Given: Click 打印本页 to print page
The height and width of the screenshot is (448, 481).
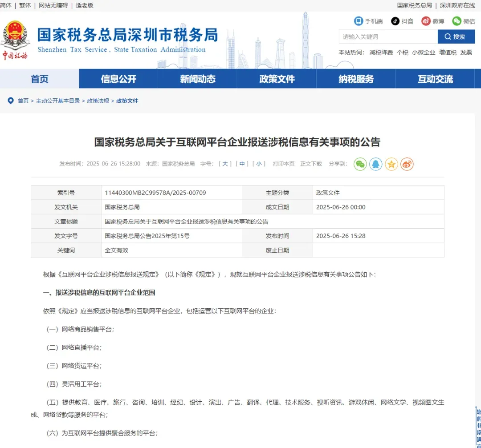Looking at the screenshot, I should point(283,164).
